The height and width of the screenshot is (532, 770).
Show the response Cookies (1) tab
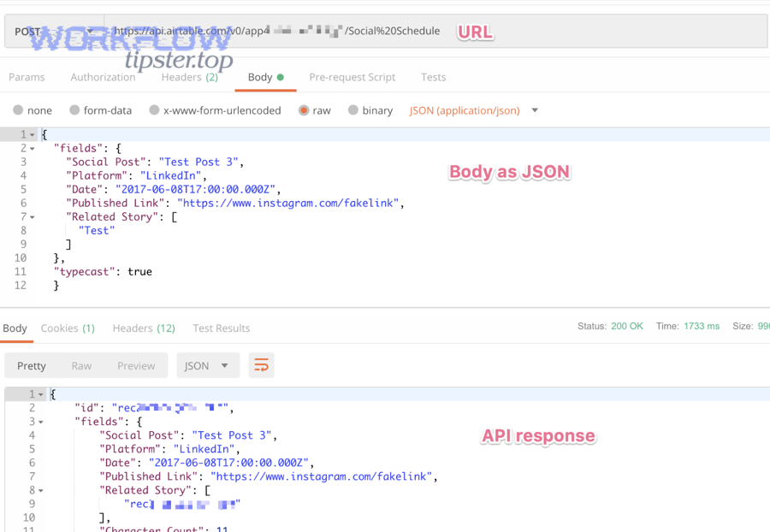click(68, 328)
